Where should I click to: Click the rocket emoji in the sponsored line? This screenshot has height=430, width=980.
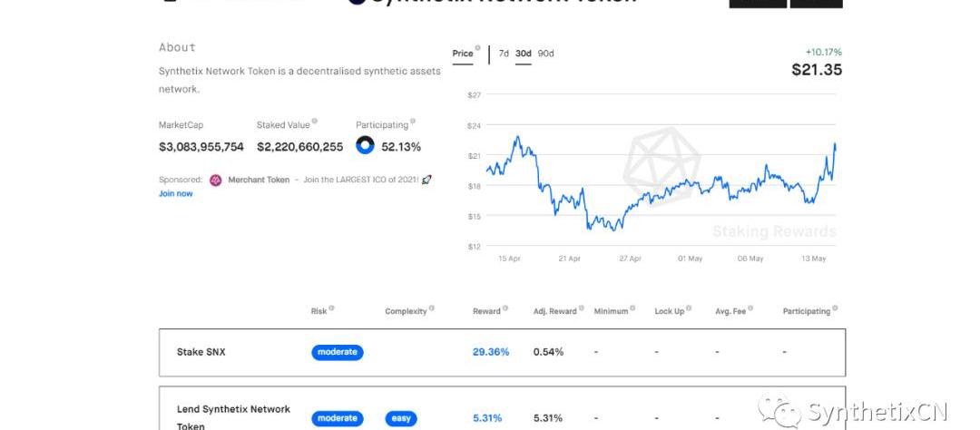426,180
